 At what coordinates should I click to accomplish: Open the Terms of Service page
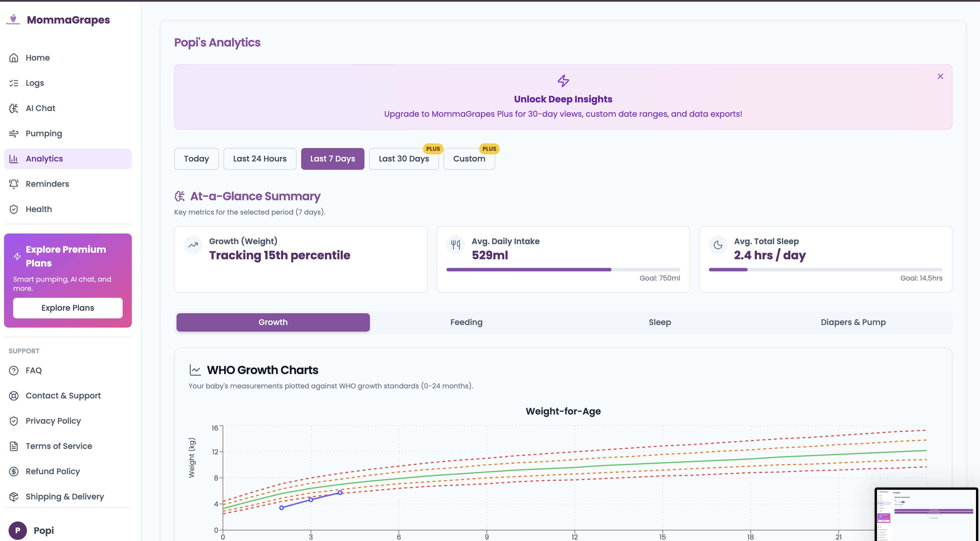[x=58, y=446]
